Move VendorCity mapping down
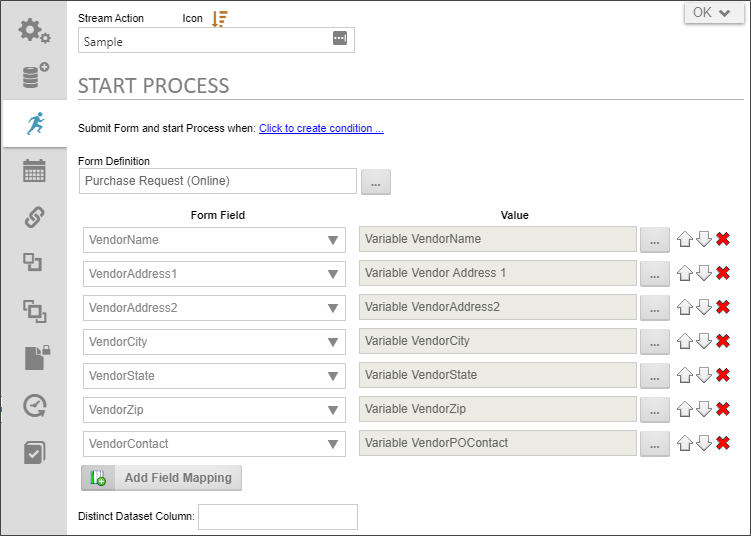 coord(704,341)
